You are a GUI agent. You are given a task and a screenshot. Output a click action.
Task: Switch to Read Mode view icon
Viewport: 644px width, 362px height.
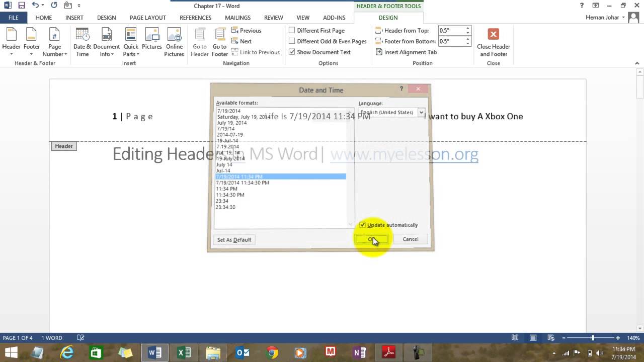[x=515, y=338]
